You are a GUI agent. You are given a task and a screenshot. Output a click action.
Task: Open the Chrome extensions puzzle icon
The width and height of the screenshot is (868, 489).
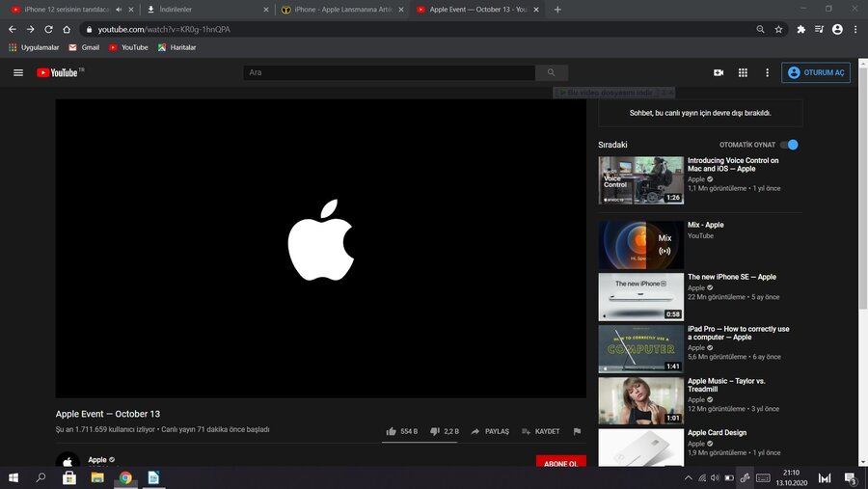click(801, 29)
